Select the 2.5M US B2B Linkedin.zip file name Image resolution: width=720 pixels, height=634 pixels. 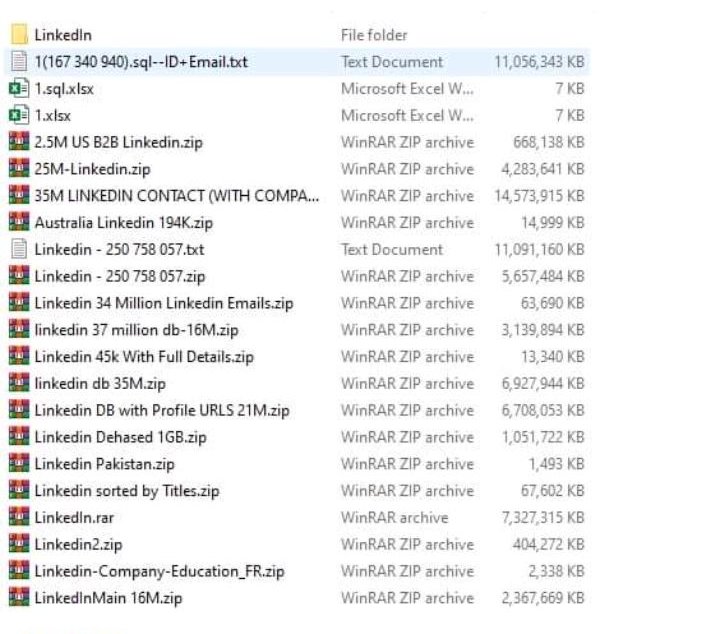[x=118, y=142]
